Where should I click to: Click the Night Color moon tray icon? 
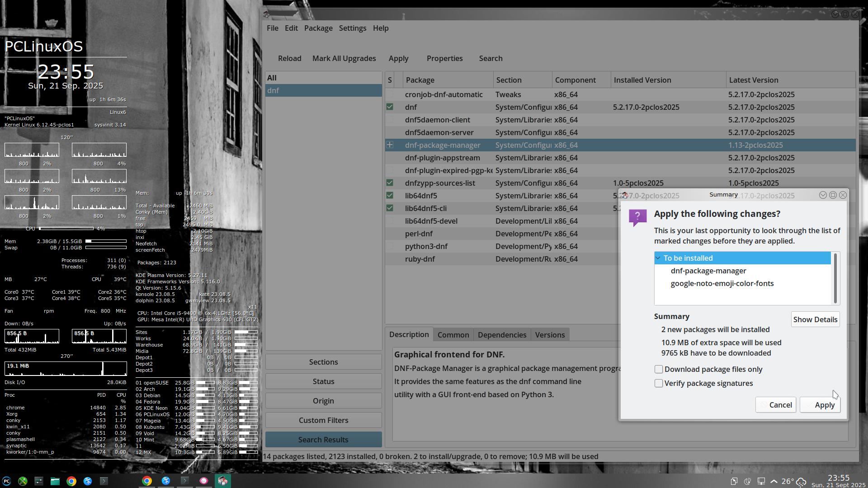[748, 481]
